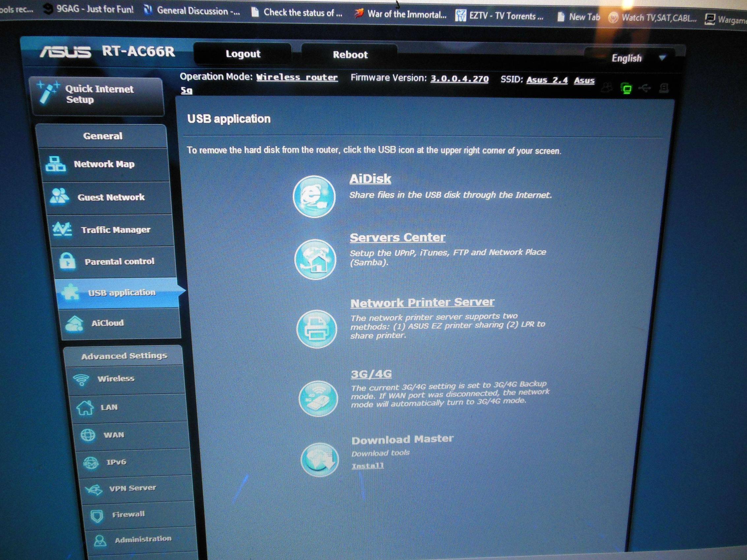Click the printer status icon in header
The height and width of the screenshot is (560, 747).
(x=664, y=88)
